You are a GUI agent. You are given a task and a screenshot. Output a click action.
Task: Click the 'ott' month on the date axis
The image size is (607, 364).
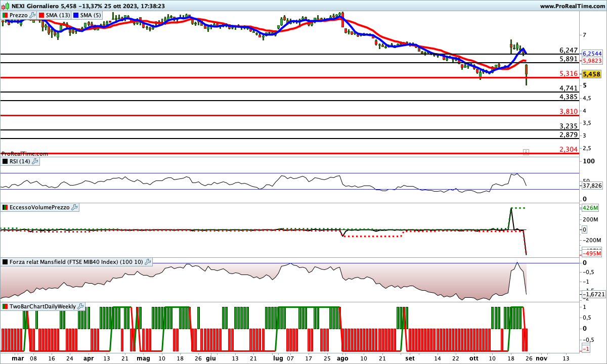pyautogui.click(x=474, y=358)
